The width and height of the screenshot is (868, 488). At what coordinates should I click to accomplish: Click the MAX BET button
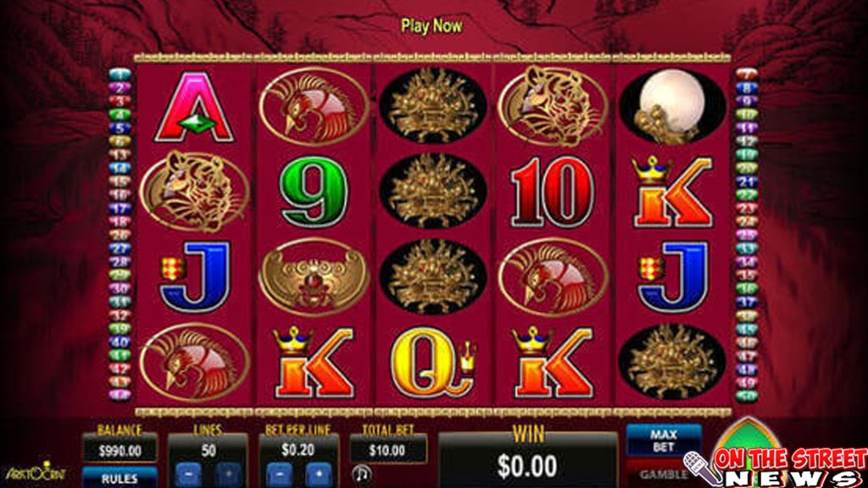[664, 441]
